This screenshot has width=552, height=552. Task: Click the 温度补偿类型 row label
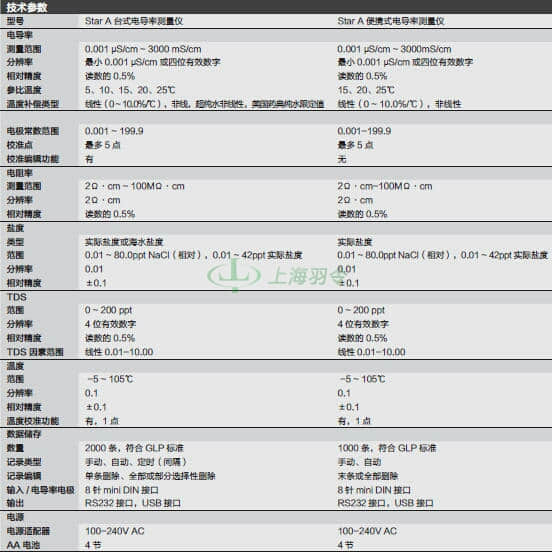33,104
